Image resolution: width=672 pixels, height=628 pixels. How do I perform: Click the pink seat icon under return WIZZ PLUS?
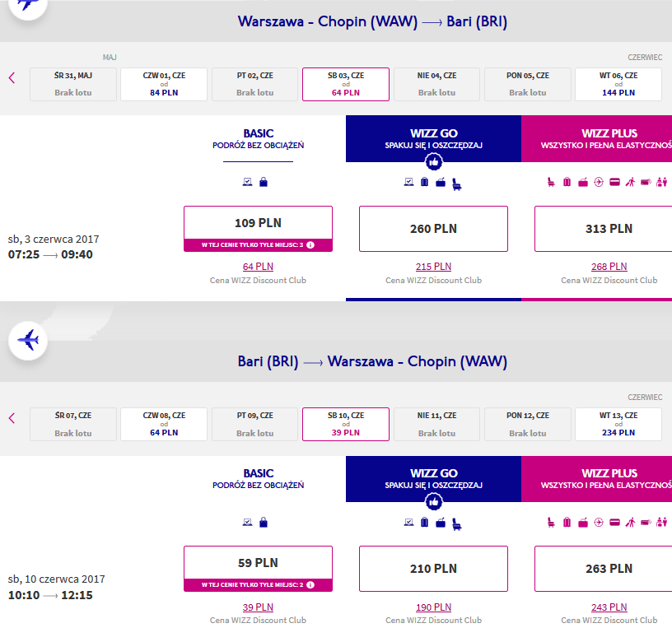551,522
